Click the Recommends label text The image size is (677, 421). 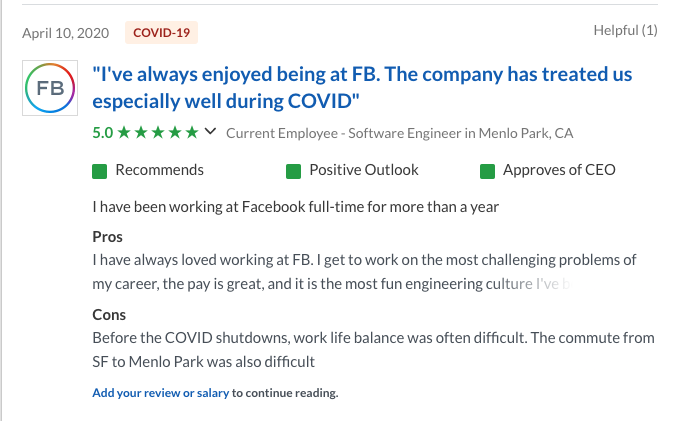[x=159, y=170]
